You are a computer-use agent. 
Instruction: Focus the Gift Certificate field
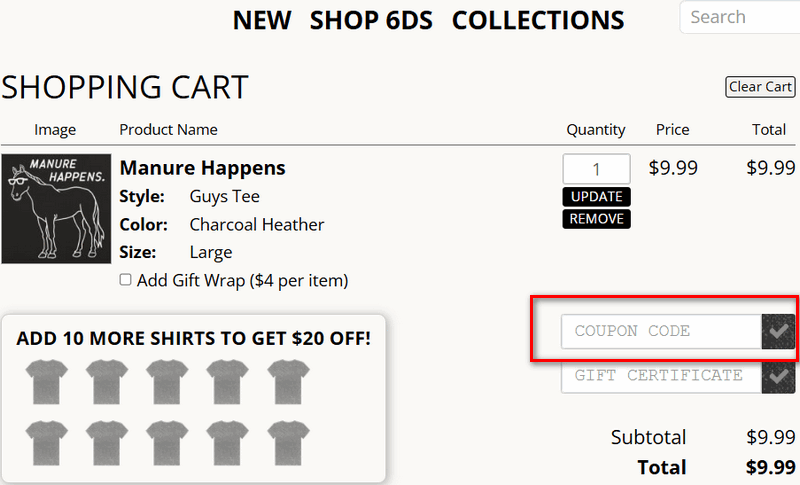click(x=661, y=376)
